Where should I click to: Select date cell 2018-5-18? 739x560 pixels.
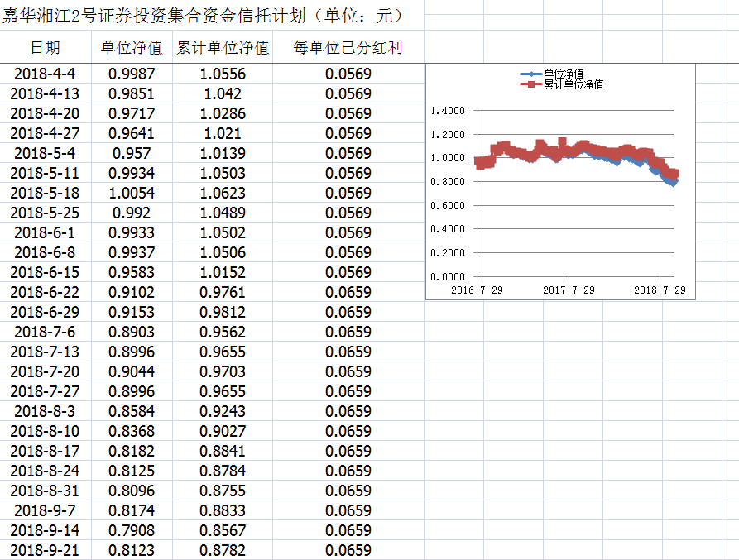46,193
